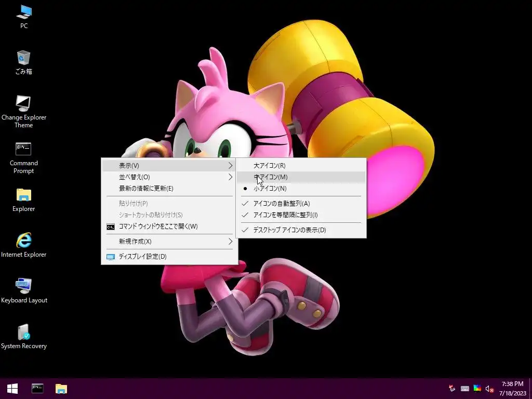Expand the 新規作成(X) submenu arrow
This screenshot has width=532, height=399.
230,242
